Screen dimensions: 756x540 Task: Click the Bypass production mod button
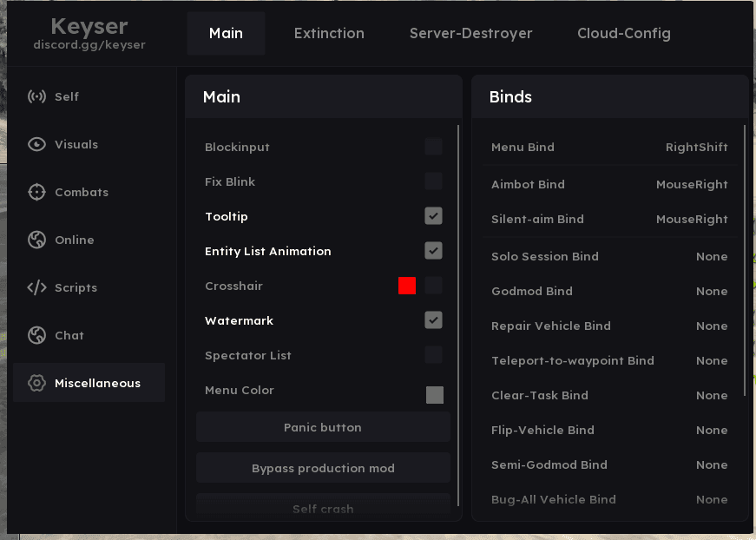[x=323, y=468]
